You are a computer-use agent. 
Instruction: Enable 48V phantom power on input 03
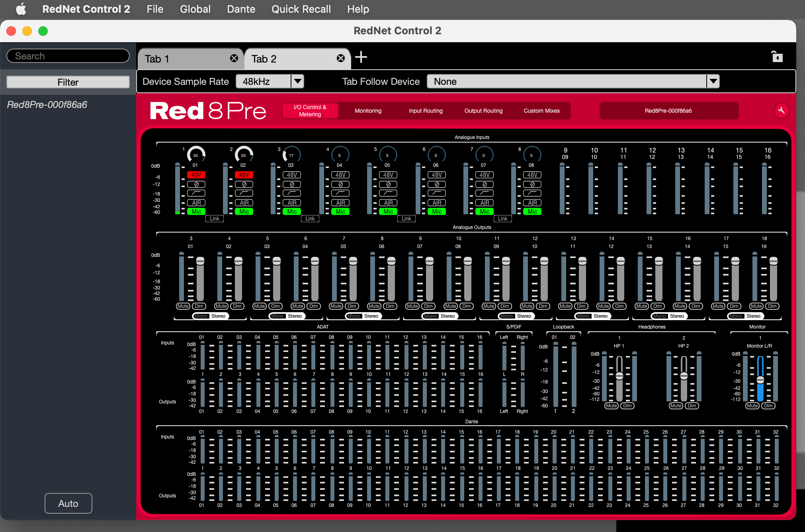pyautogui.click(x=292, y=175)
